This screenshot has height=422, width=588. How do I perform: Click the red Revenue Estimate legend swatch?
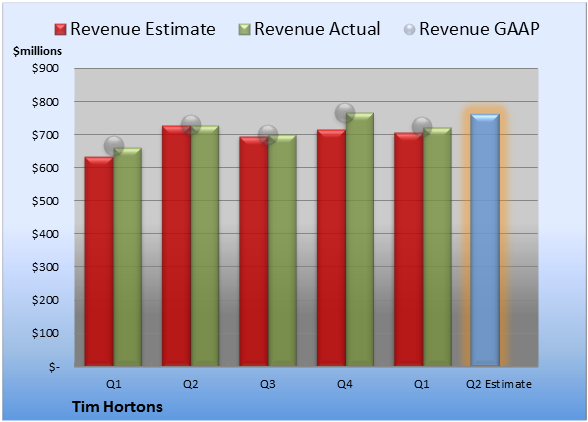pyautogui.click(x=60, y=30)
